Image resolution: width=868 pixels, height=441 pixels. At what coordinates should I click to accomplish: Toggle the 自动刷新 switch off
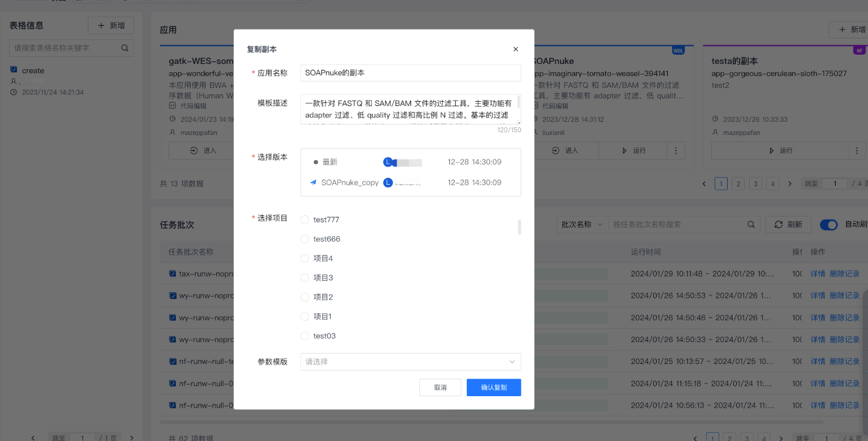click(828, 225)
